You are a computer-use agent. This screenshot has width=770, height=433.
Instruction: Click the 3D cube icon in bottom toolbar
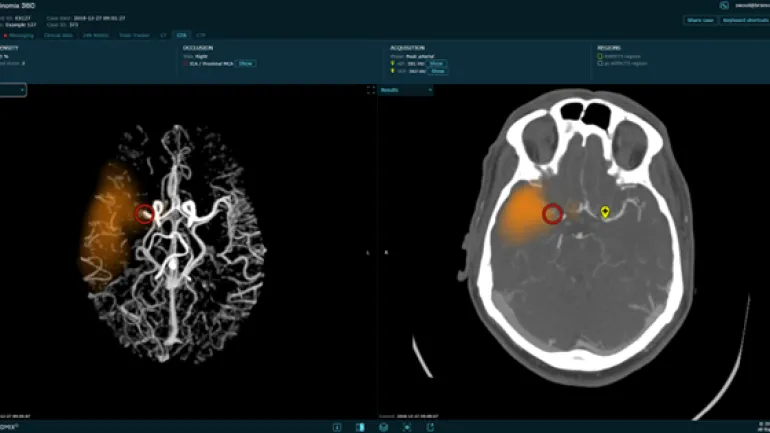[x=383, y=427]
